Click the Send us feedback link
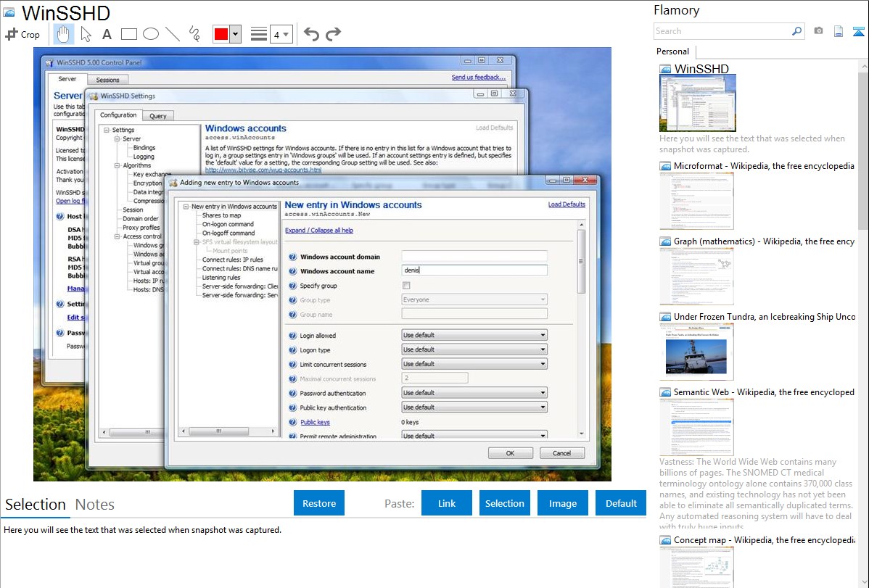869x588 pixels. (x=478, y=77)
